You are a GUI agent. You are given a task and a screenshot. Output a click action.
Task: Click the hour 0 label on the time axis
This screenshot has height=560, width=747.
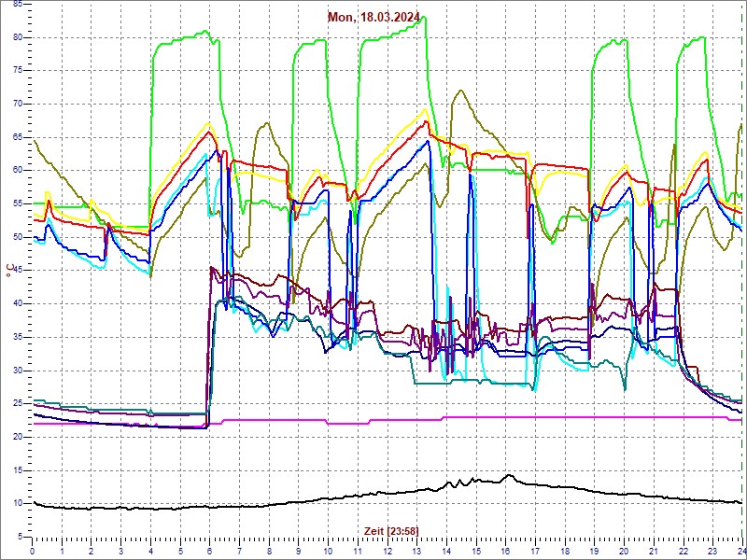coord(33,552)
